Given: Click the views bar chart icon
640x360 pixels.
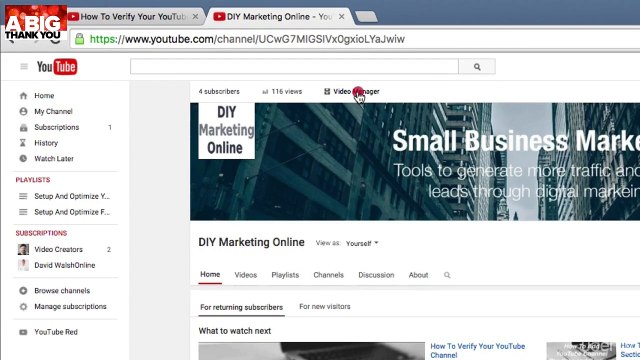Looking at the screenshot, I should coord(265,92).
